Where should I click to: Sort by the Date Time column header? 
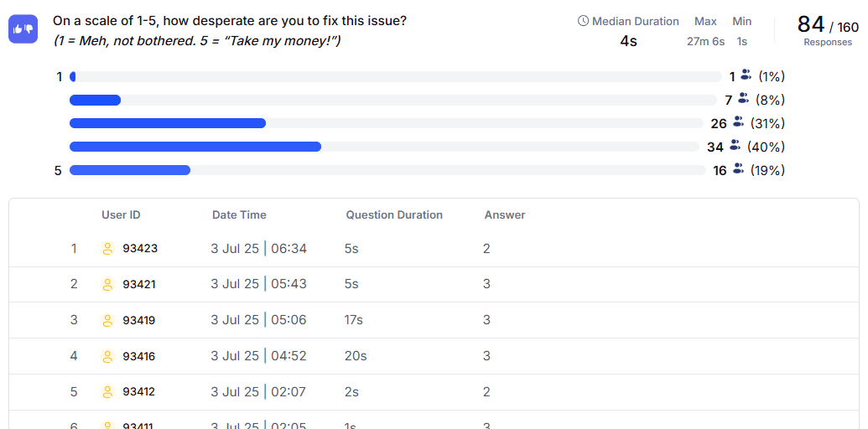coord(239,215)
